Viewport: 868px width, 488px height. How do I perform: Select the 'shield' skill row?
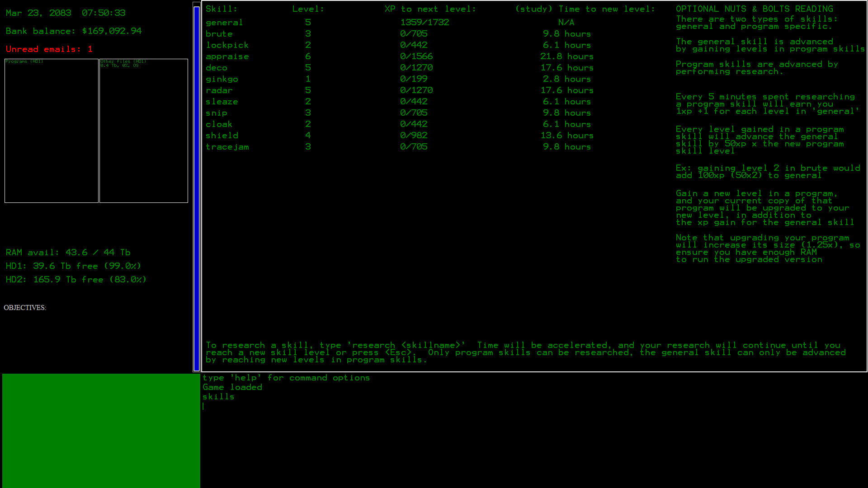click(x=222, y=135)
